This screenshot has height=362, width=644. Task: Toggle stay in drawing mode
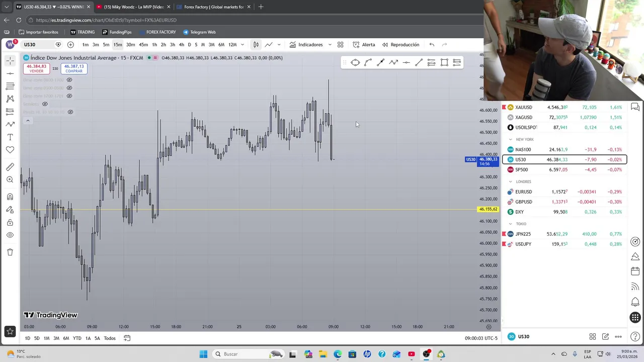coord(10,210)
